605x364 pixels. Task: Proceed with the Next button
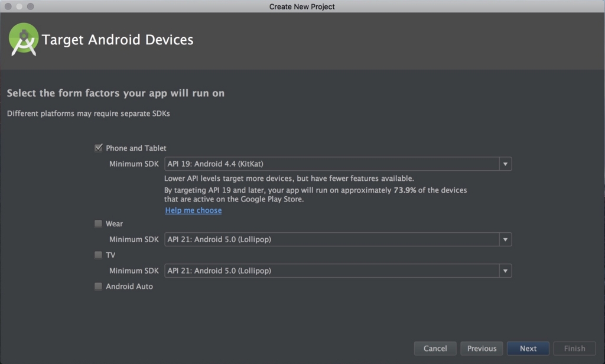[528, 349]
